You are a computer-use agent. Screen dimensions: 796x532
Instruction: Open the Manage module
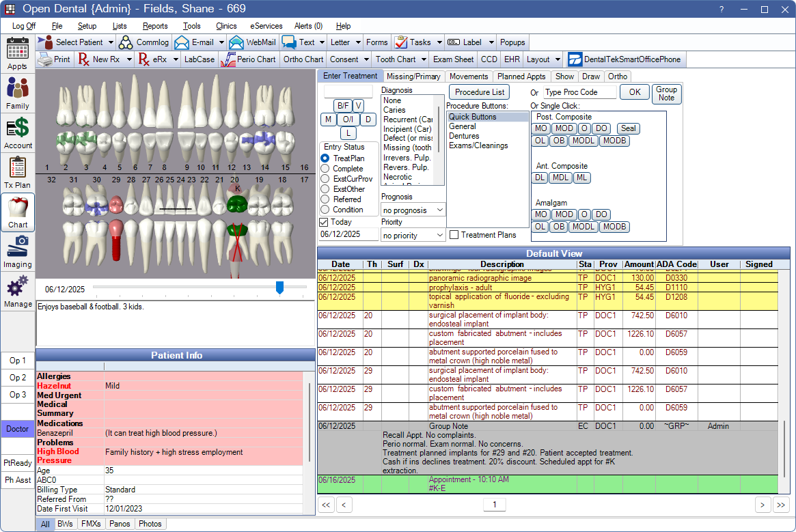18,291
